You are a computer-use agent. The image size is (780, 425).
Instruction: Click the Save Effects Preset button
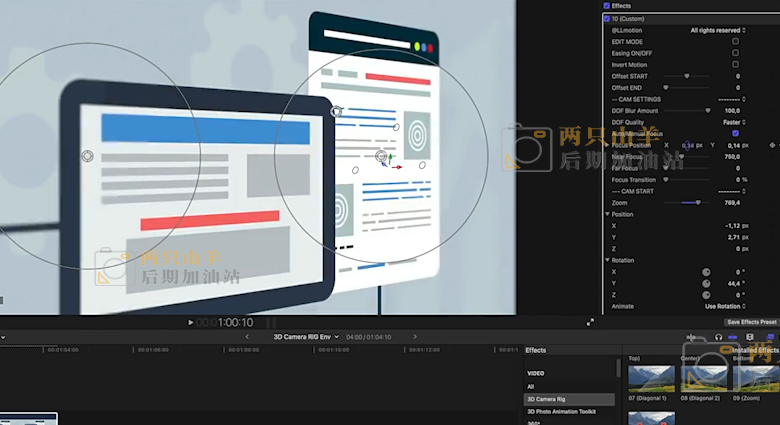tap(750, 322)
